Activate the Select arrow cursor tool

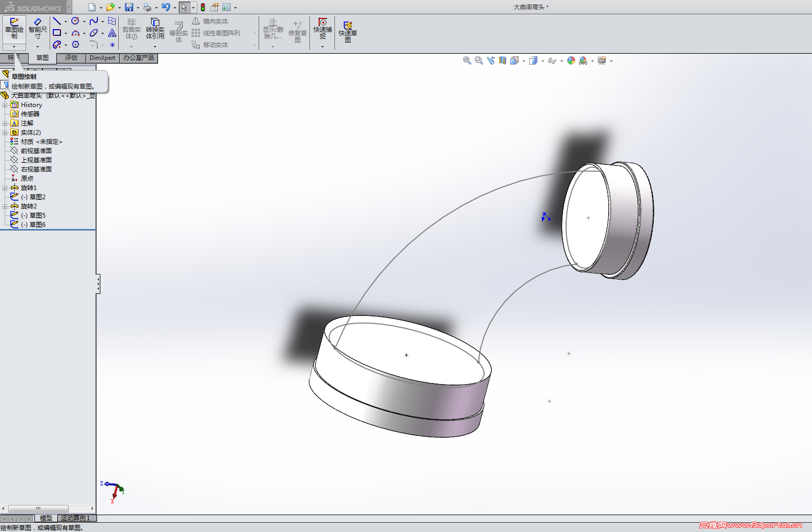184,7
